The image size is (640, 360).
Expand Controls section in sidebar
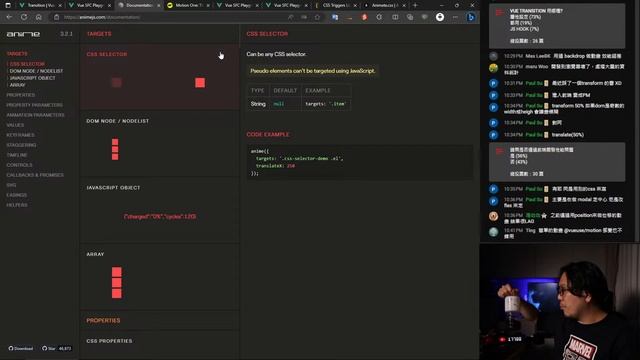19,165
